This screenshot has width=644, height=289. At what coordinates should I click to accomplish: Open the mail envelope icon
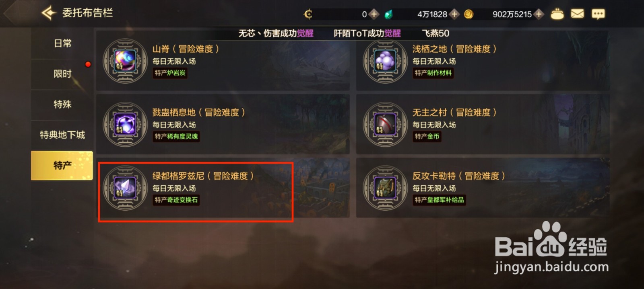click(x=577, y=14)
